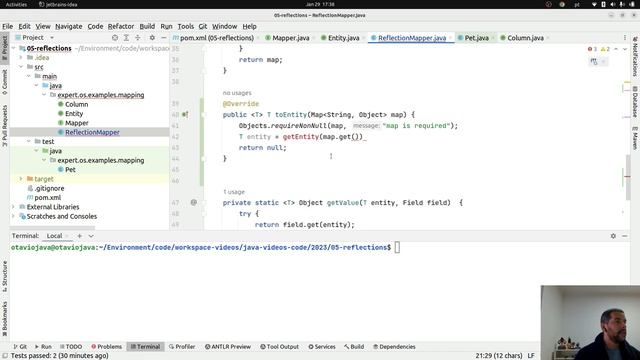This screenshot has width=640, height=360.
Task: Open the TODO tool window
Action: (71, 347)
